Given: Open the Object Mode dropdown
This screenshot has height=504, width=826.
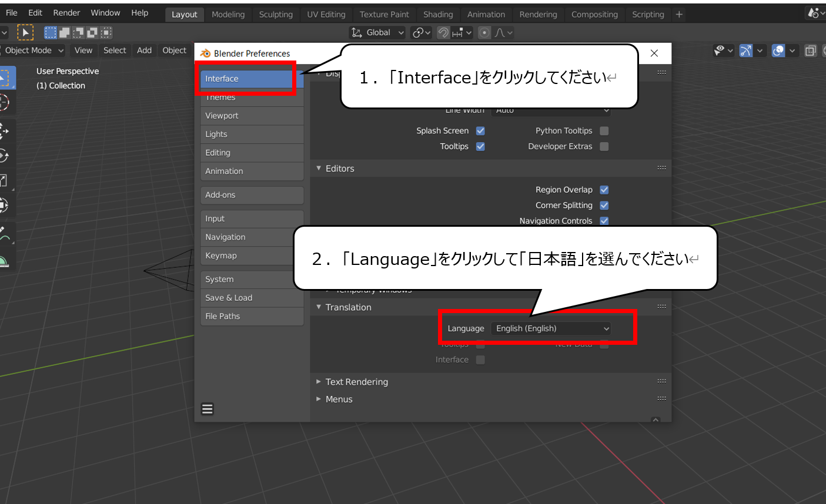Looking at the screenshot, I should click(32, 51).
